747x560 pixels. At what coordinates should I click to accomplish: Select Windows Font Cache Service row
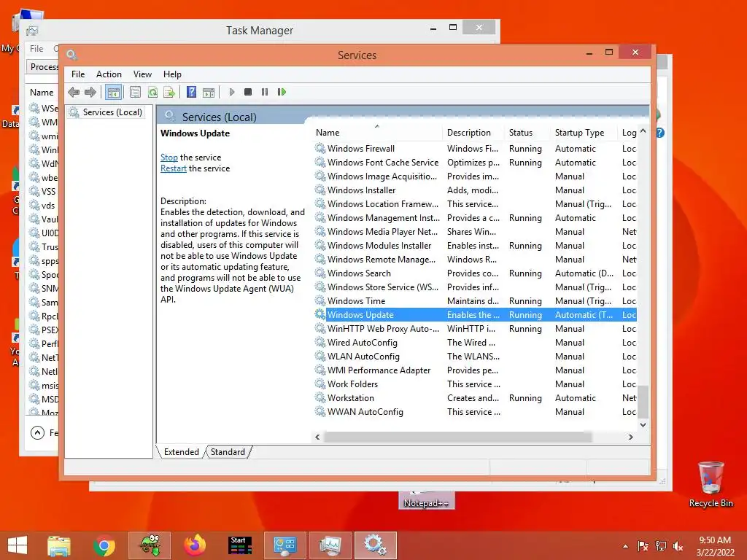point(475,163)
